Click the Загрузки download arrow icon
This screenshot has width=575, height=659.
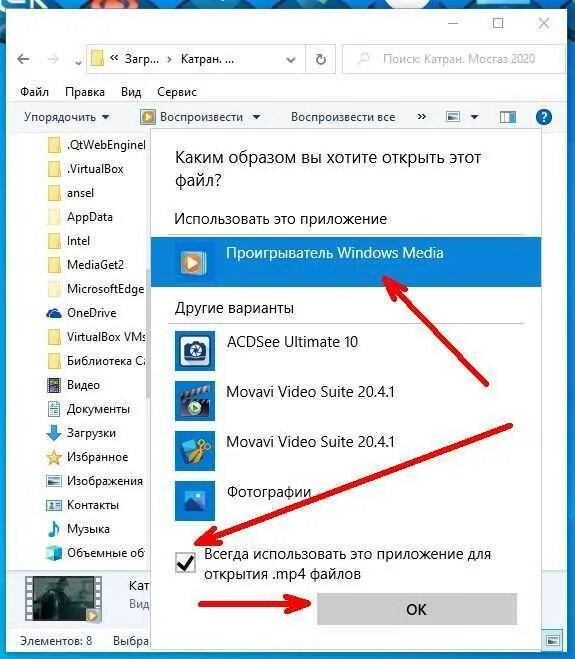pyautogui.click(x=54, y=433)
